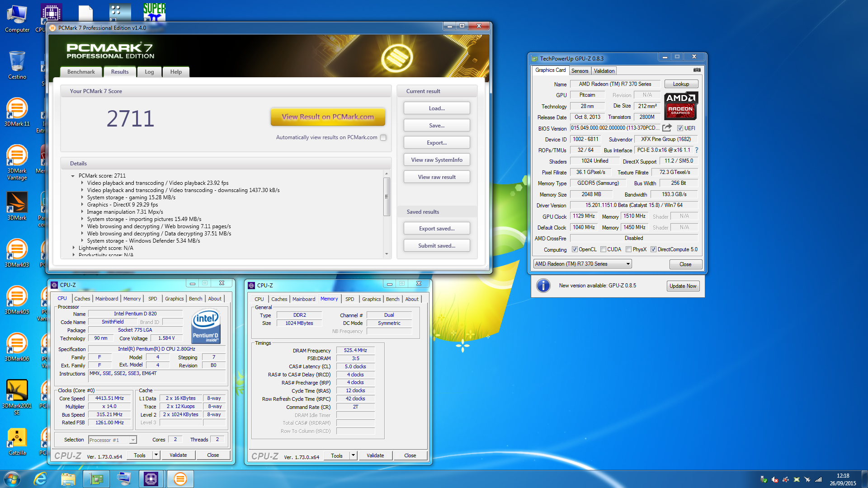Expand the Lightweight score: N/A node
The image size is (868, 488).
pos(73,248)
